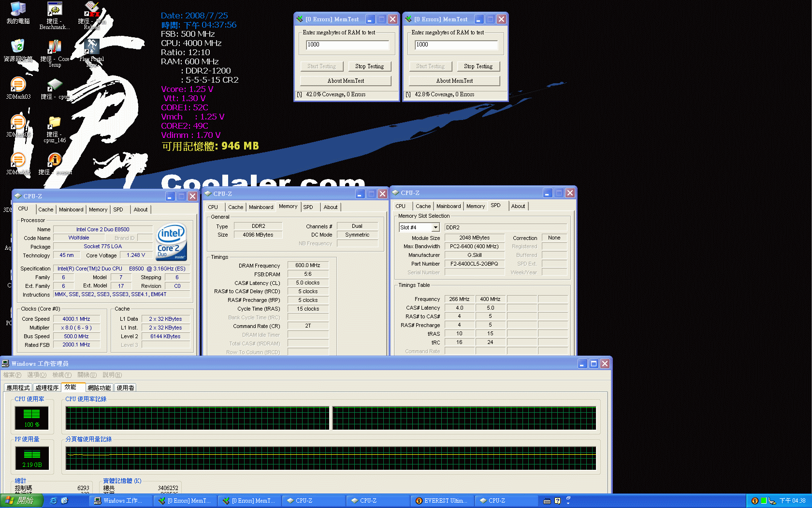Click RAM megabytes field in second MemTest
This screenshot has width=812, height=508.
tap(456, 45)
